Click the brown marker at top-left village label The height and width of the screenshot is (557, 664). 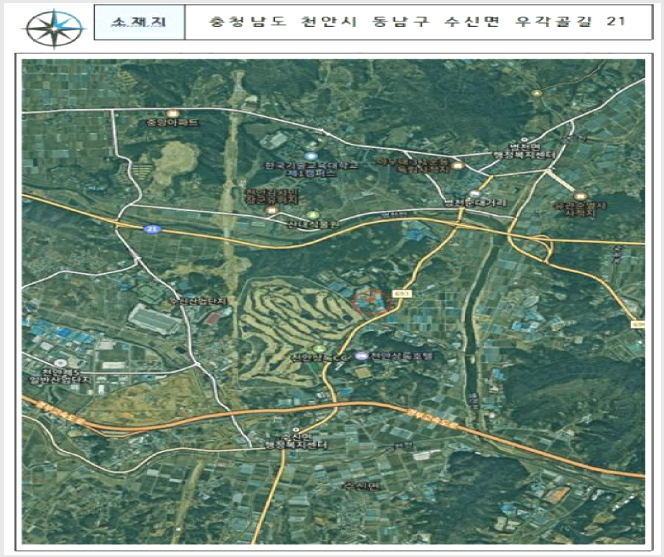pyautogui.click(x=172, y=114)
